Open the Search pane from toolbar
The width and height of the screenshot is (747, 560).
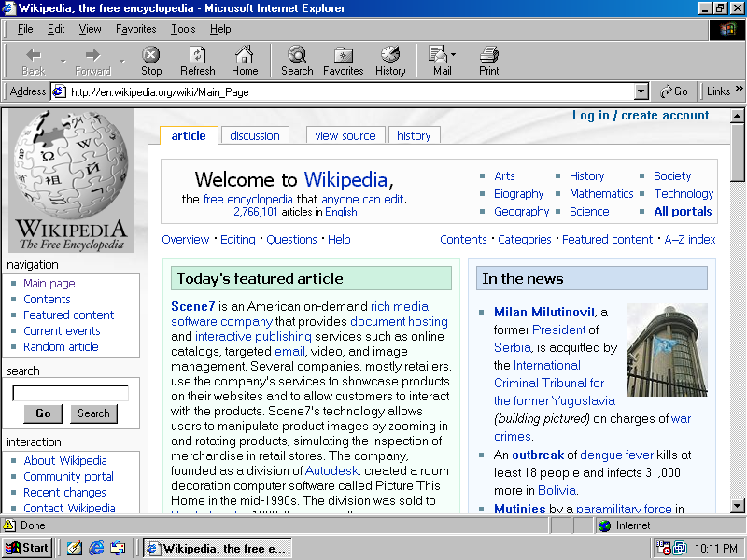click(297, 61)
